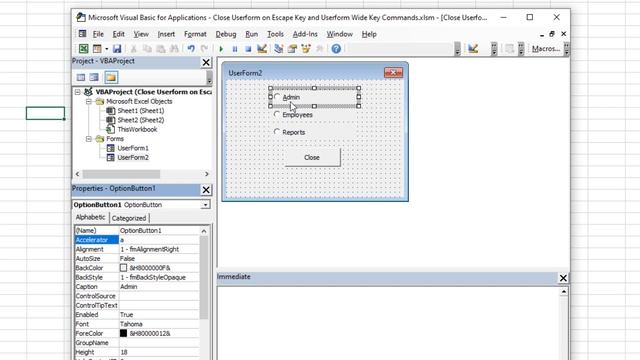
Task: Select UserForm2 in project tree
Action: tap(133, 158)
